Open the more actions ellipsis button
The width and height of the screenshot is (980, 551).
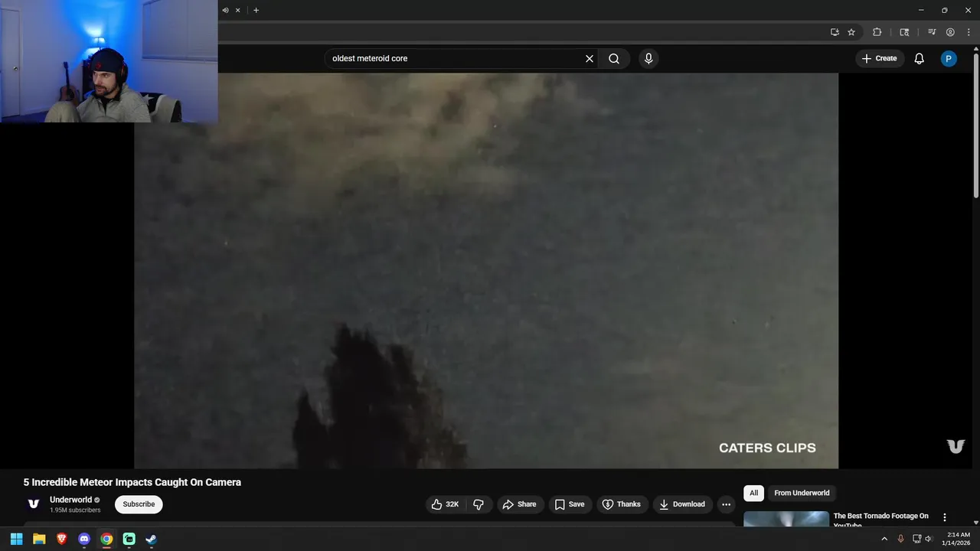pos(726,504)
